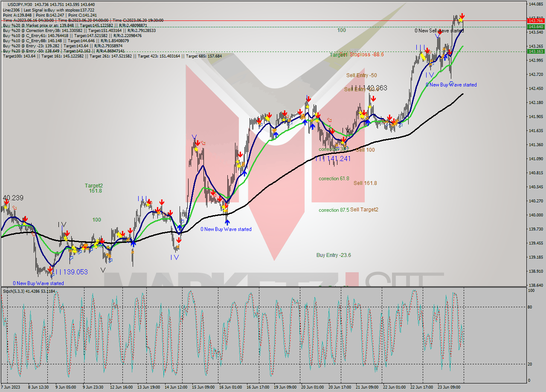
Task: Click the 'I I I 142.363' wave label
Action: click(x=369, y=88)
